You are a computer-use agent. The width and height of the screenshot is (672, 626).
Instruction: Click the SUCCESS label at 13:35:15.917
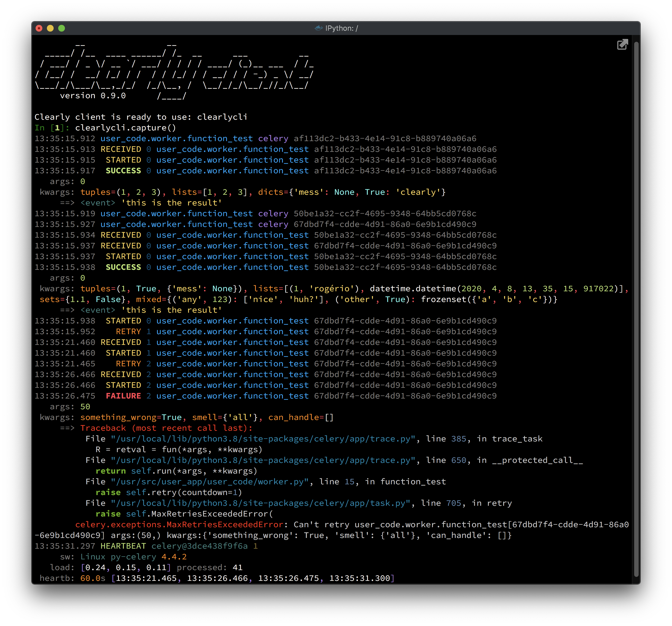click(123, 170)
